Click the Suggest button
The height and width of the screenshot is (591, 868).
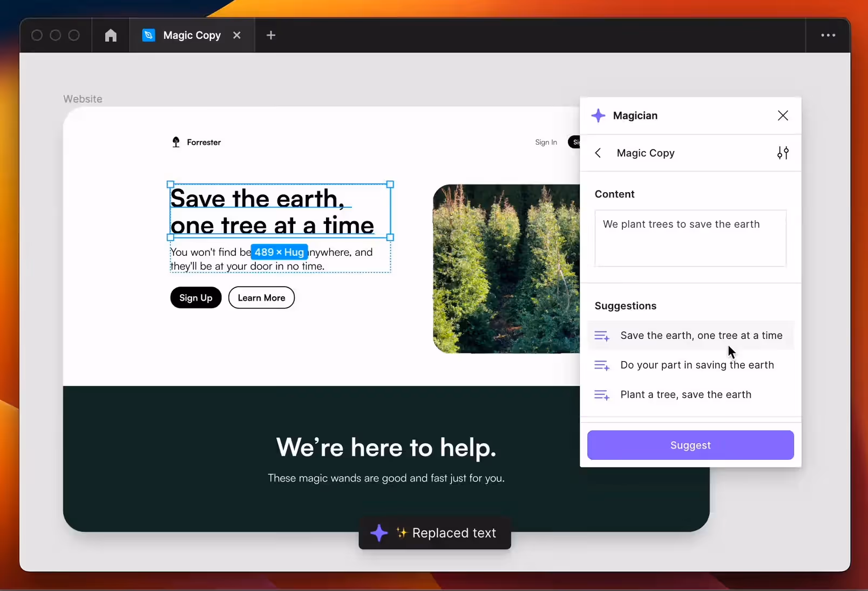click(690, 445)
